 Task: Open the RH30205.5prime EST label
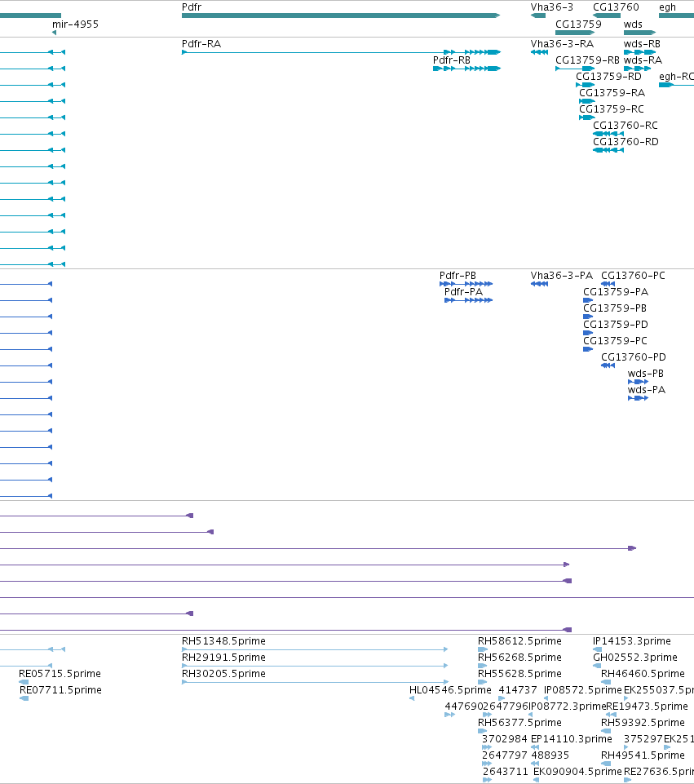point(223,674)
